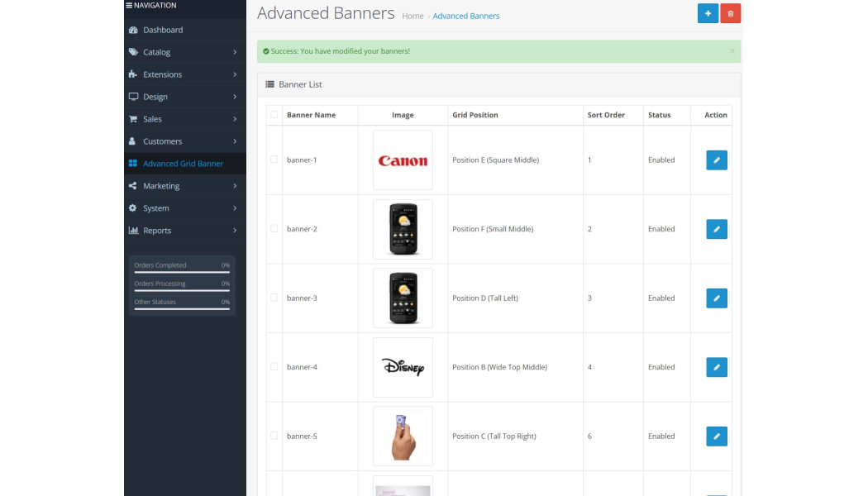Click the Orders Processing progress bar

tap(182, 290)
